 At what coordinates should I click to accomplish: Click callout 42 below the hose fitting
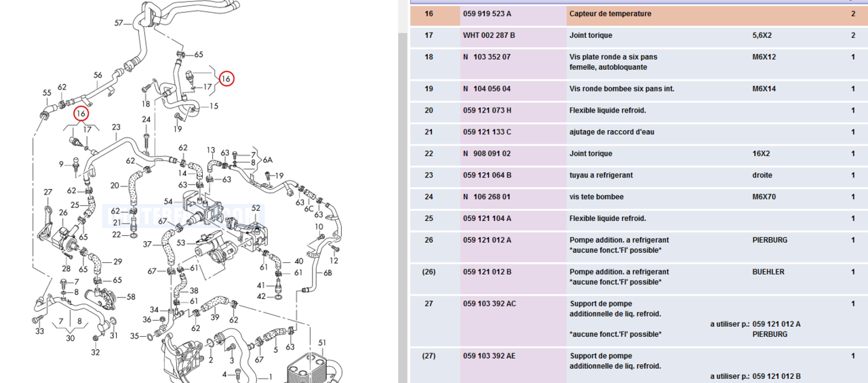[261, 296]
